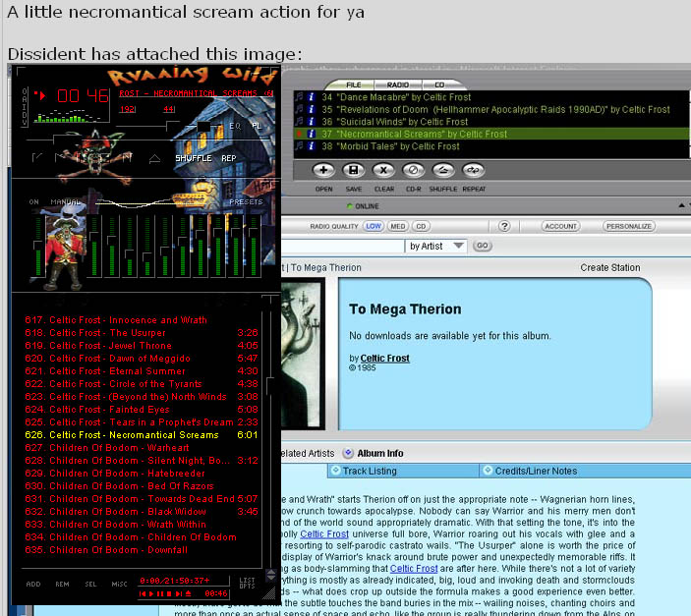Click info icon for "Dance Macabre" track

point(312,97)
